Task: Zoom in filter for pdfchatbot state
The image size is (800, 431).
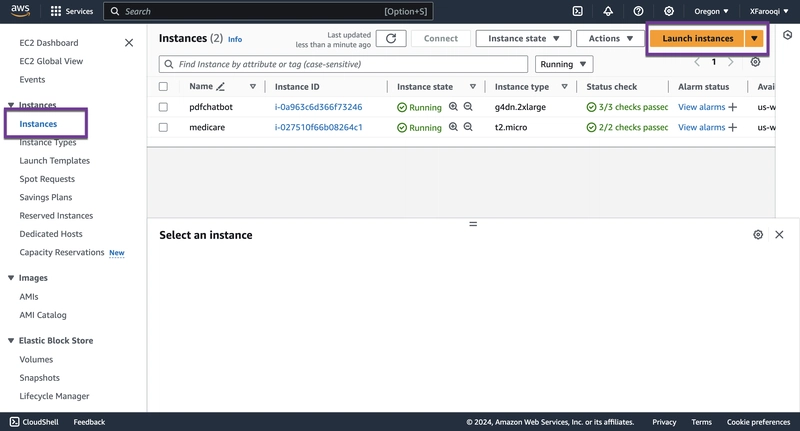Action: pyautogui.click(x=453, y=107)
